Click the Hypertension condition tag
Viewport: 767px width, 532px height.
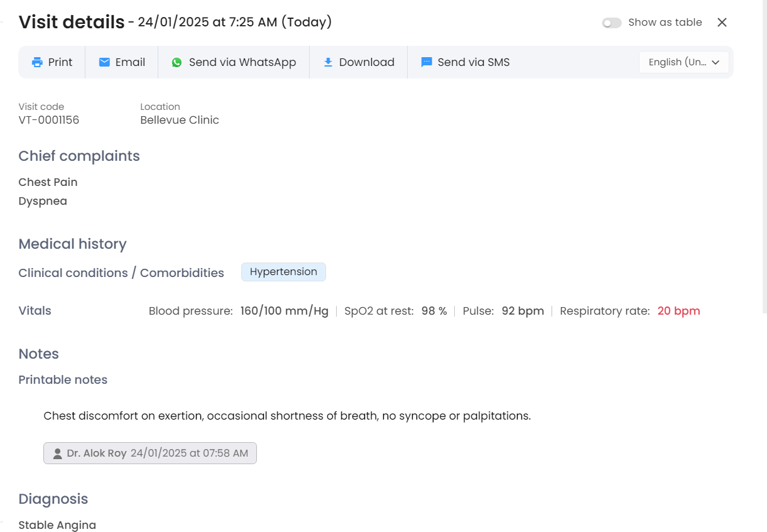(x=283, y=272)
